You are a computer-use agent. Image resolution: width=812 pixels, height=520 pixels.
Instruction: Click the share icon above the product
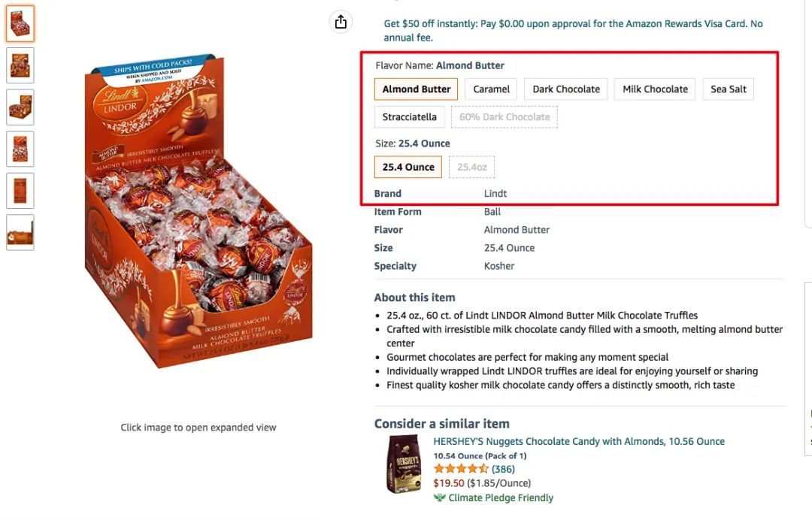click(341, 22)
